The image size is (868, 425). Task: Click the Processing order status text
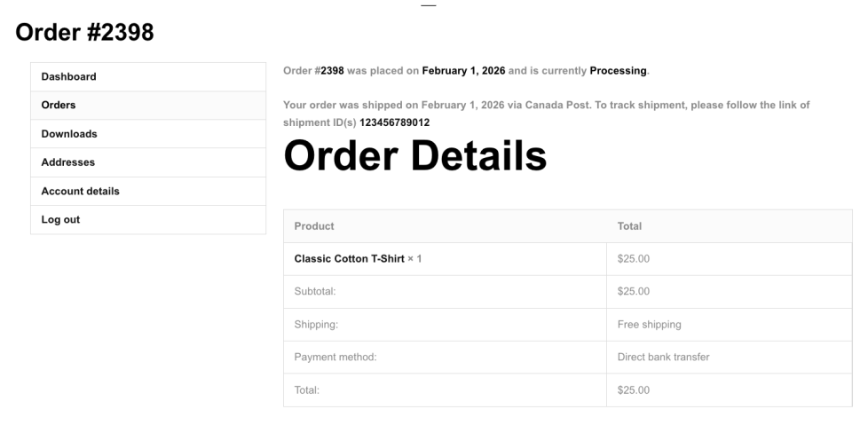point(619,70)
